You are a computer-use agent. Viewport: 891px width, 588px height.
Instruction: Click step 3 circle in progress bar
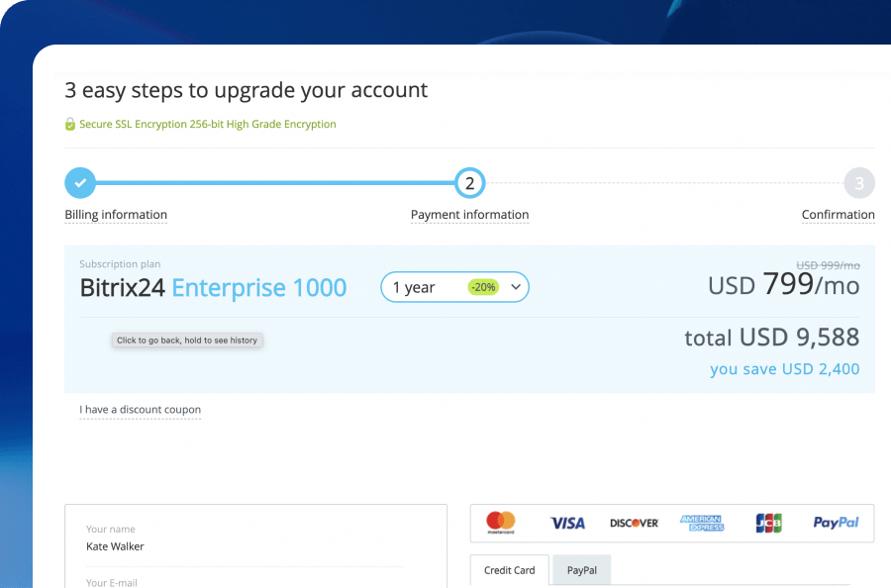(x=859, y=183)
